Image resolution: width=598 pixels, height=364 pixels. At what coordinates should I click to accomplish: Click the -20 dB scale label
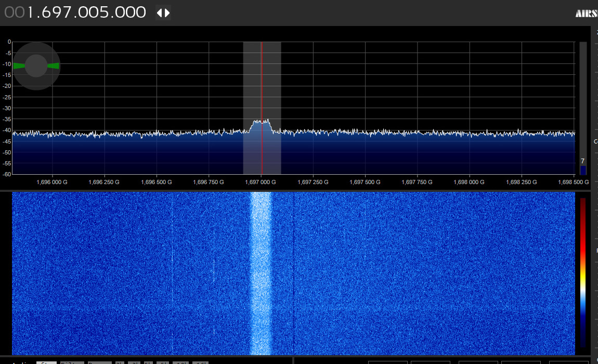(7, 86)
